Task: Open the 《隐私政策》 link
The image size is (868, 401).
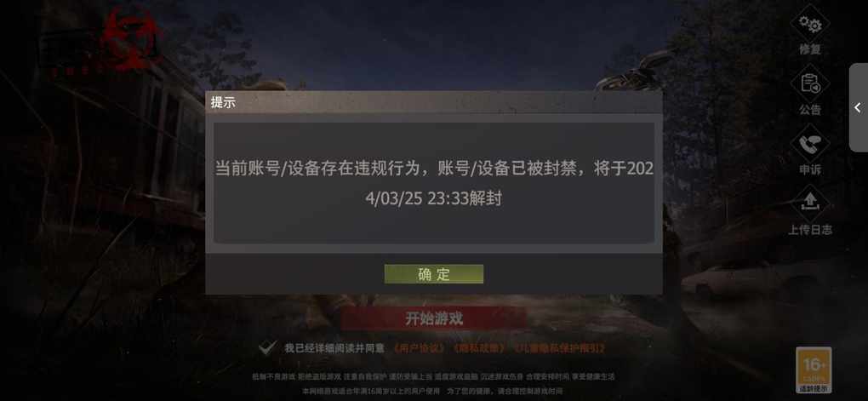Action: [x=479, y=348]
